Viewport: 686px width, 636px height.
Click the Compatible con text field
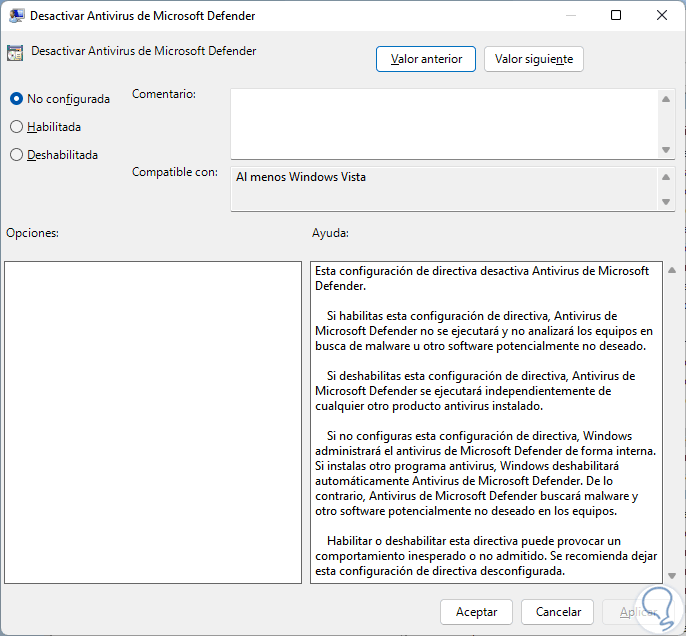tap(444, 189)
